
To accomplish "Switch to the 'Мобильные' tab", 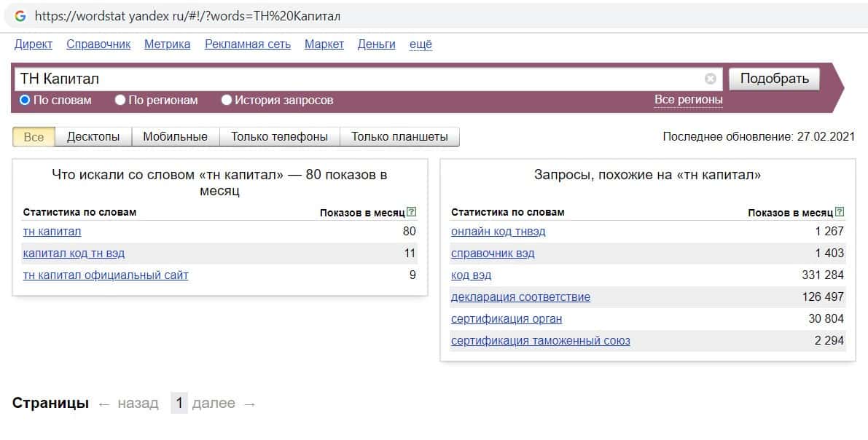I will tap(175, 137).
